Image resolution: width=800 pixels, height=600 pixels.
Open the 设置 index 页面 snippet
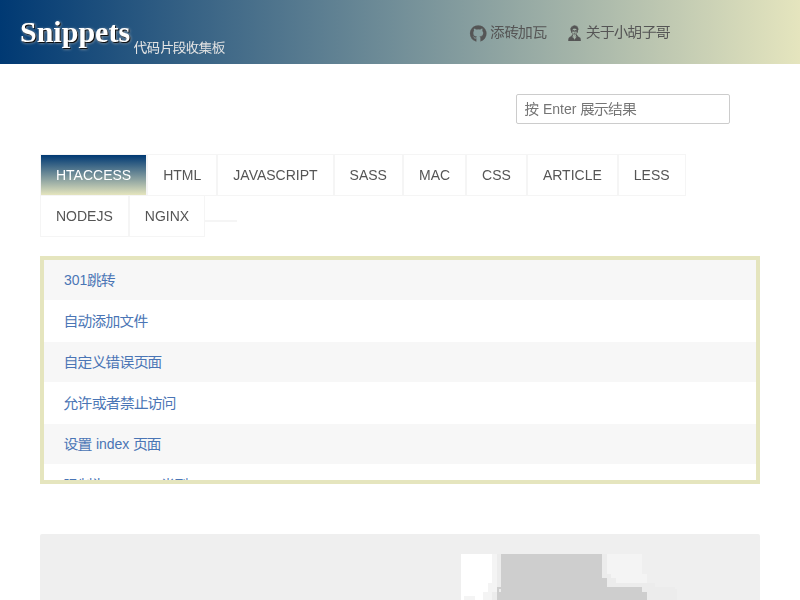(x=113, y=444)
